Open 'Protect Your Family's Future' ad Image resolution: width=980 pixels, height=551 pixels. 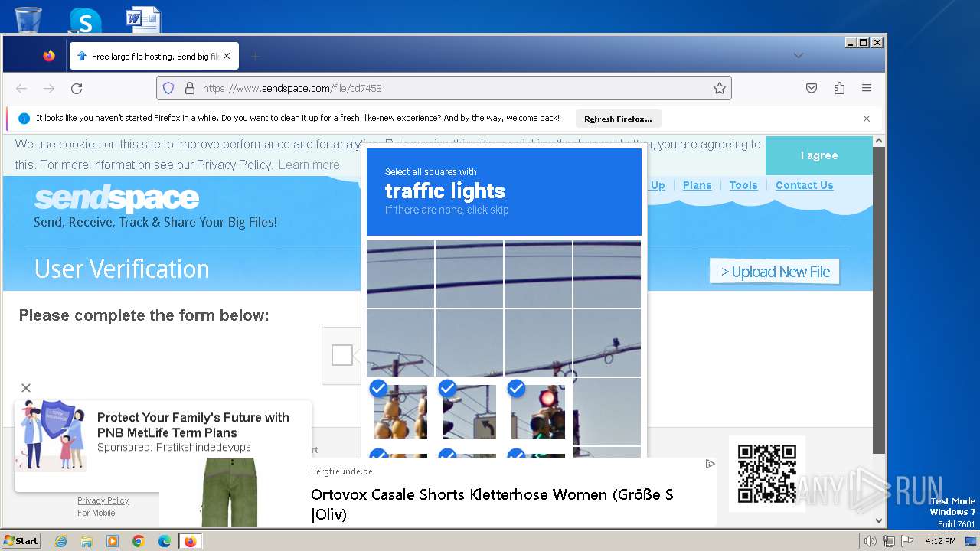pyautogui.click(x=193, y=425)
